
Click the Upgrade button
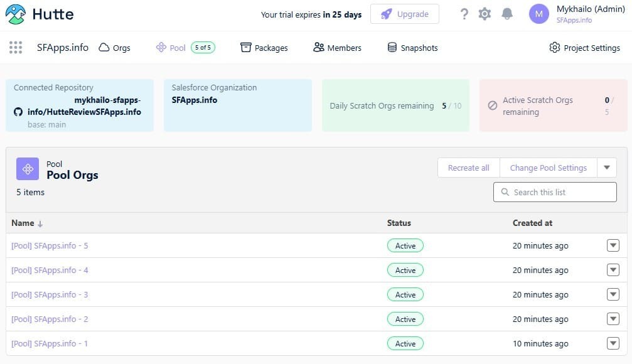point(405,14)
